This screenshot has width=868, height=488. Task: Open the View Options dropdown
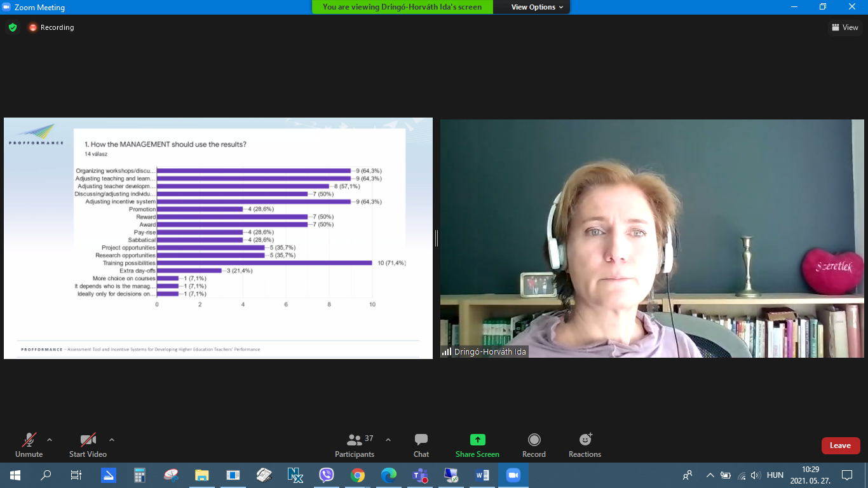[x=537, y=7]
